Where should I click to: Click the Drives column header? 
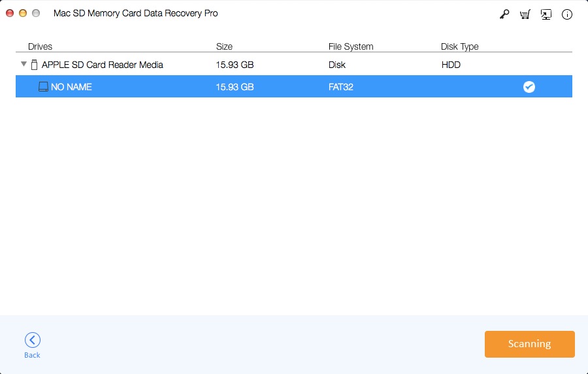[x=40, y=46]
